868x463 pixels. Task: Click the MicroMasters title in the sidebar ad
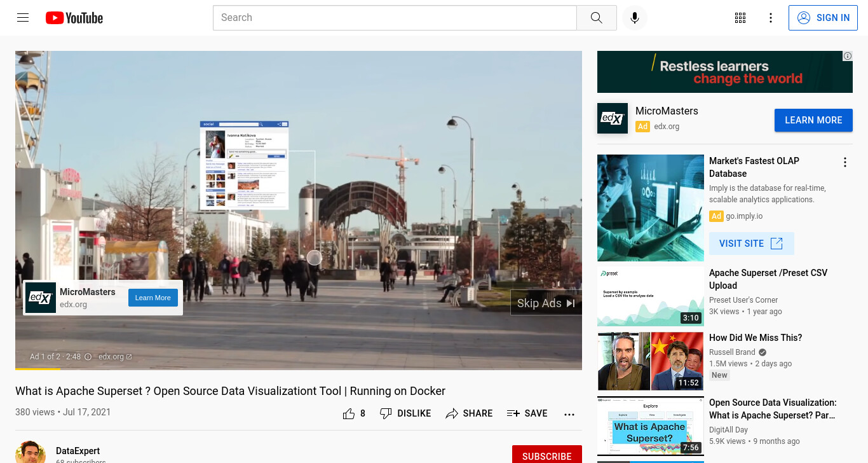(667, 111)
